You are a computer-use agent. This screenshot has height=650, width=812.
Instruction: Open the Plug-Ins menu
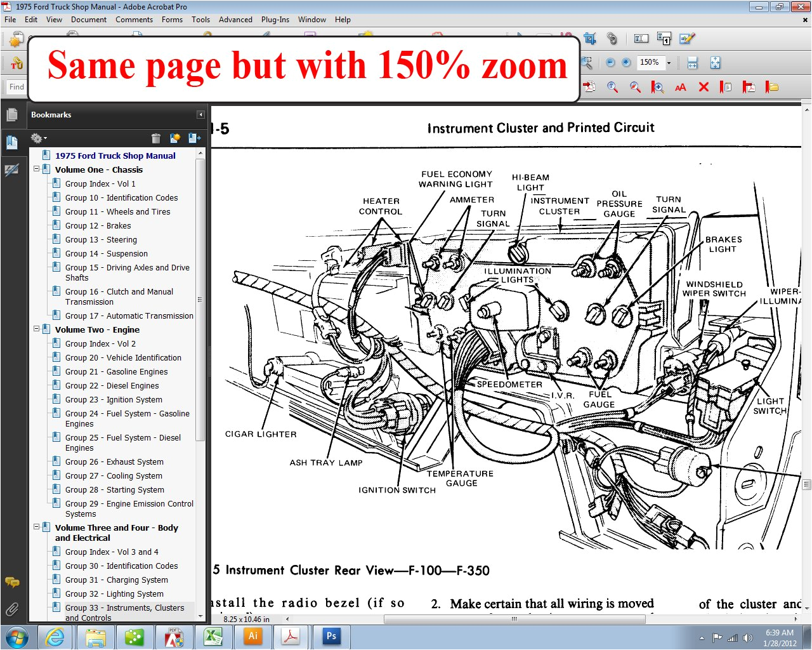275,20
